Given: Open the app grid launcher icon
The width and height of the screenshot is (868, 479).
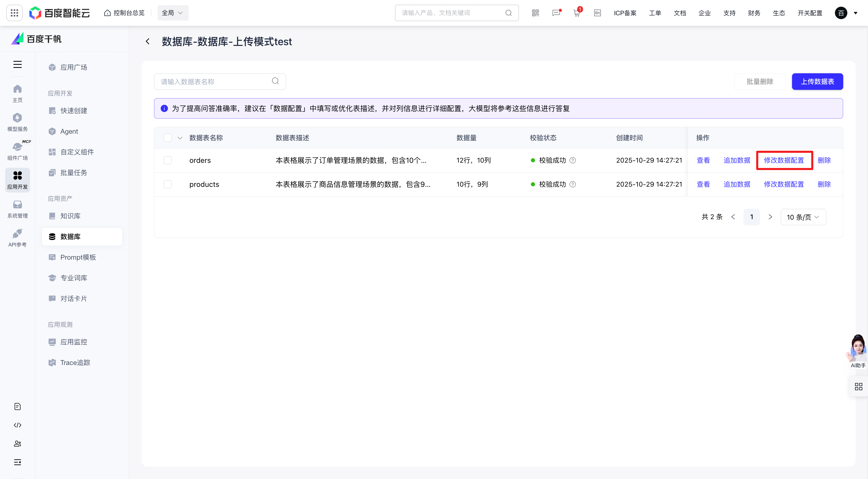Looking at the screenshot, I should pos(14,13).
